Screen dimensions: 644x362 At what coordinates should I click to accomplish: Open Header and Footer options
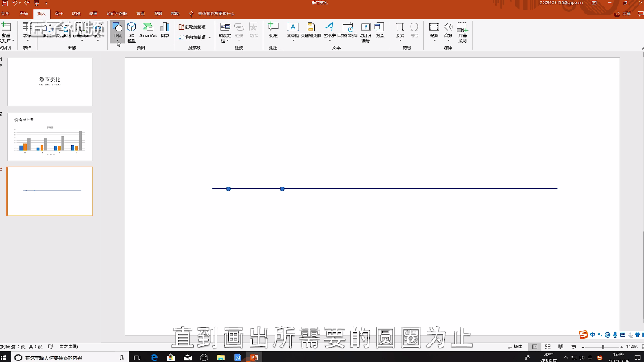point(311,31)
